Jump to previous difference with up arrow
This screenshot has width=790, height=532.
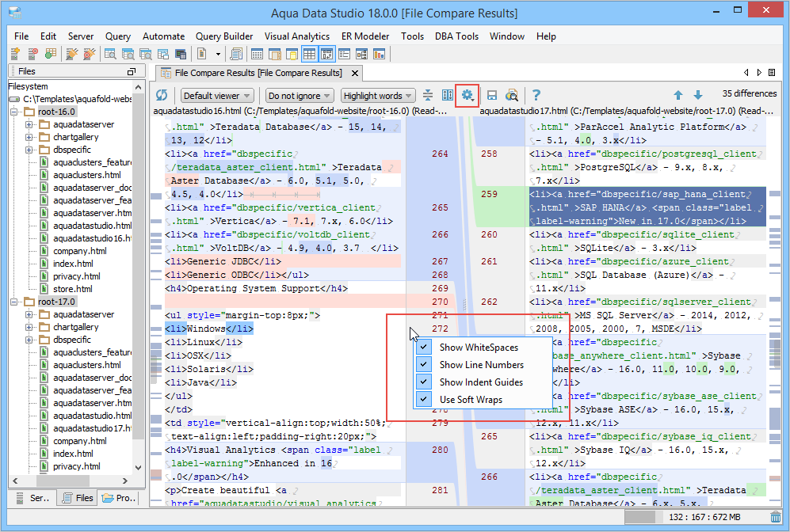(678, 95)
